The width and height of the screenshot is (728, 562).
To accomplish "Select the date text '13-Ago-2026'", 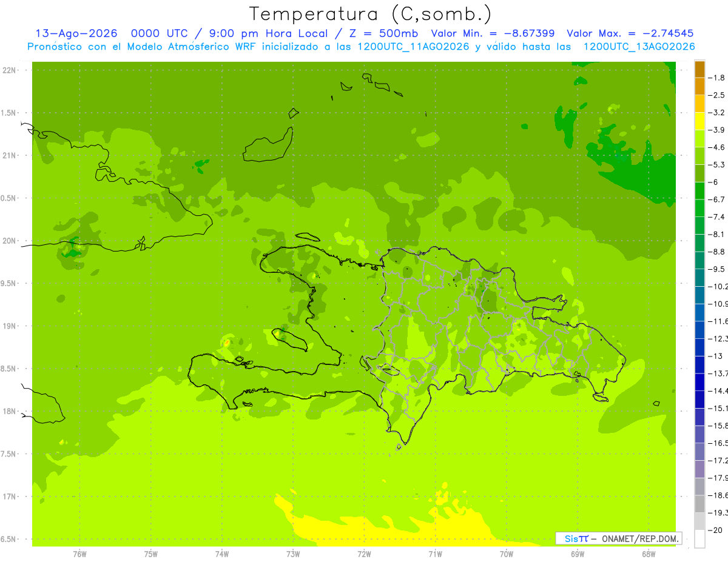I will tap(76, 34).
